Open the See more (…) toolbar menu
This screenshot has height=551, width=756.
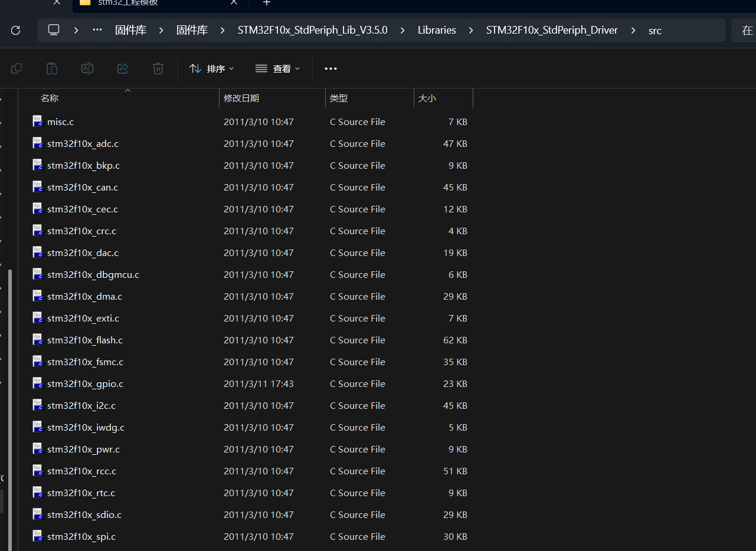[330, 68]
